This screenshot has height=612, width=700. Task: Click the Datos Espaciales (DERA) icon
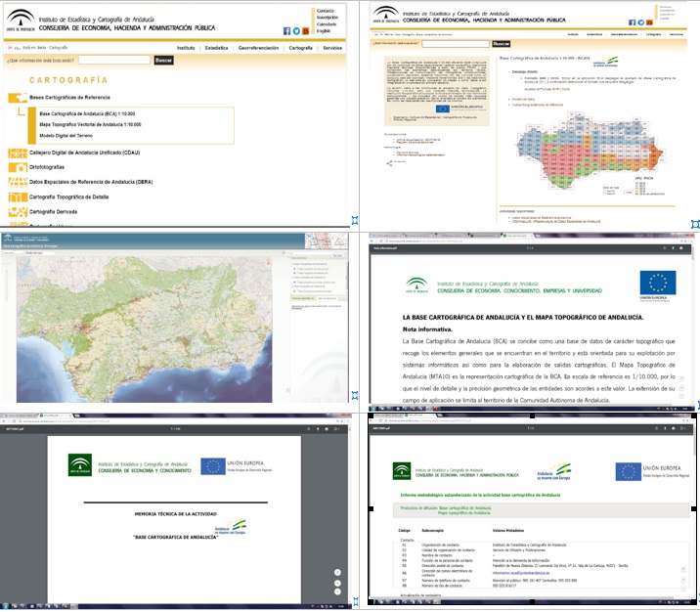[18, 183]
